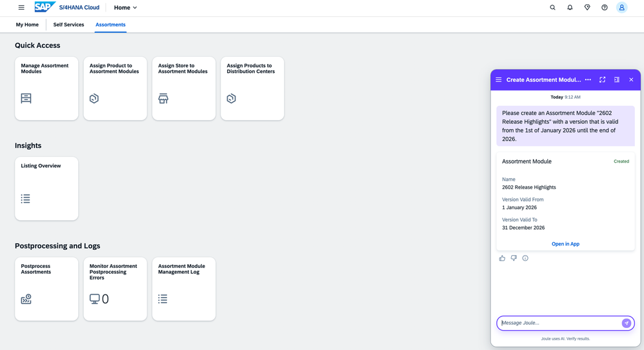The height and width of the screenshot is (350, 644).
Task: Open the Joule panel hamburger menu
Action: point(498,79)
